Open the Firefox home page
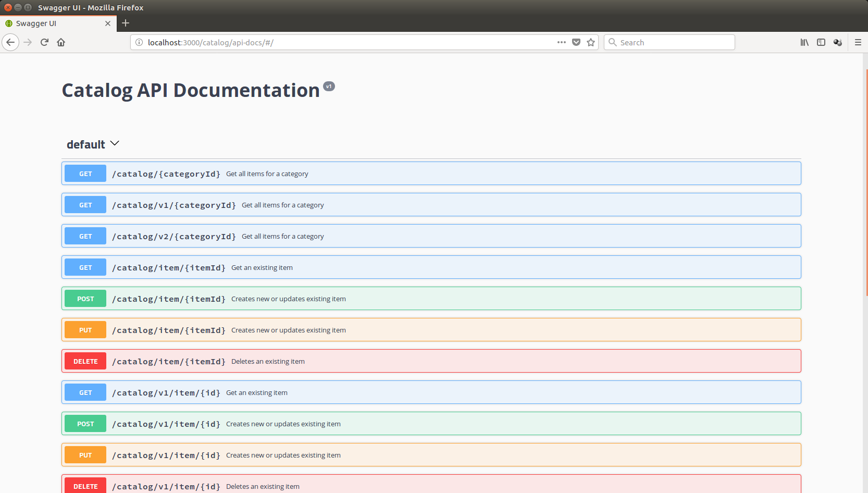Image resolution: width=868 pixels, height=493 pixels. [x=61, y=42]
